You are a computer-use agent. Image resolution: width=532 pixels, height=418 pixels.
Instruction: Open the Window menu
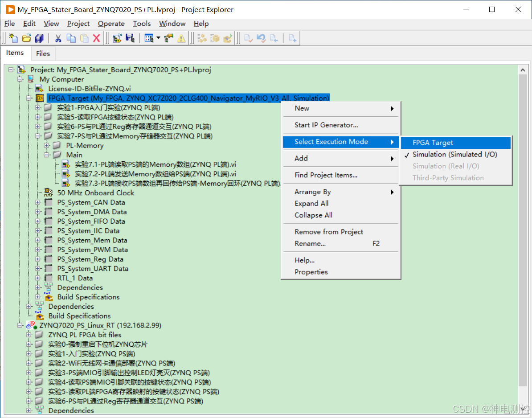(x=172, y=24)
